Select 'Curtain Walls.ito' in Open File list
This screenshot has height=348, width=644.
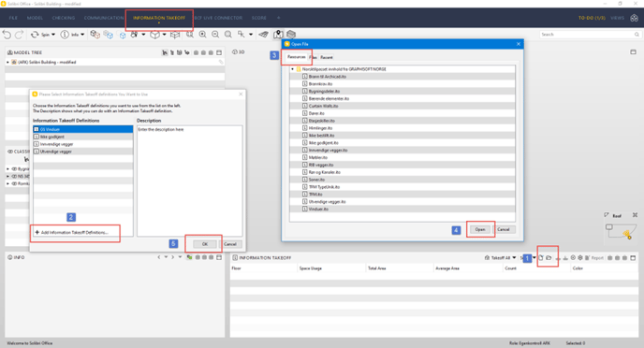pyautogui.click(x=402, y=106)
